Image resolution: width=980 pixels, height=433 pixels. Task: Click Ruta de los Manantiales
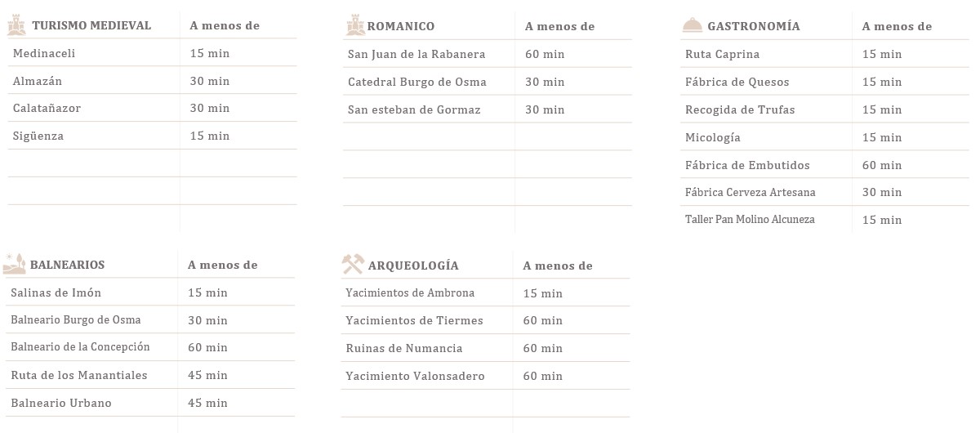[x=79, y=375]
